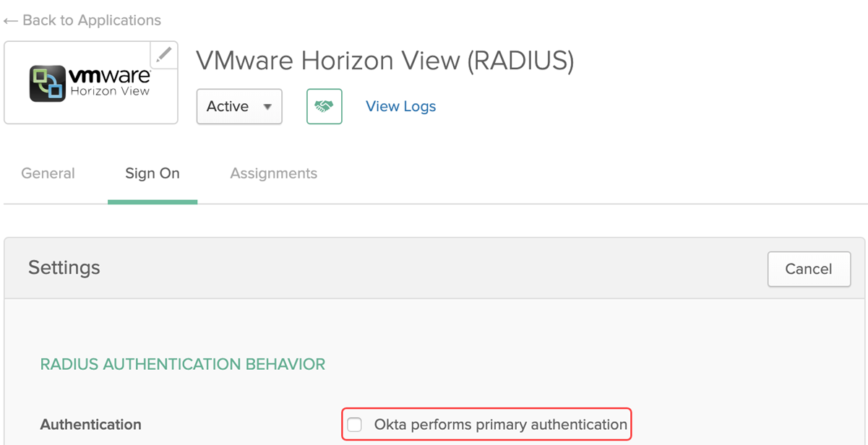Click the Settings panel heading
868x445 pixels.
coord(64,268)
